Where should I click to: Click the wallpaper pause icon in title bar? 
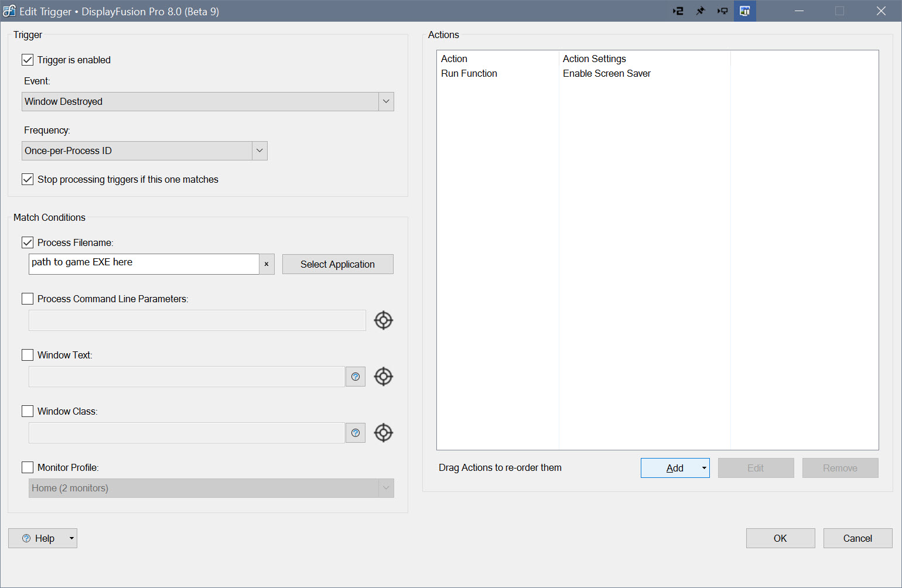click(744, 11)
